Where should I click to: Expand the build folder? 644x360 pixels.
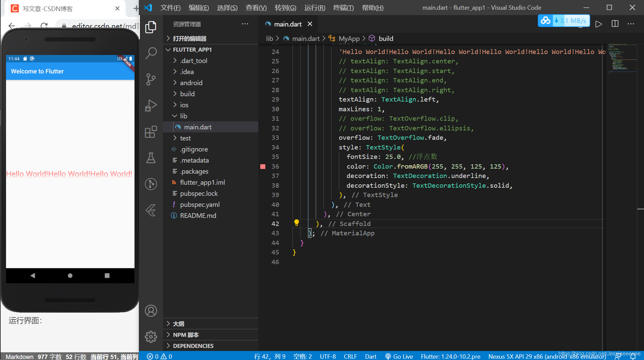[211, 94]
